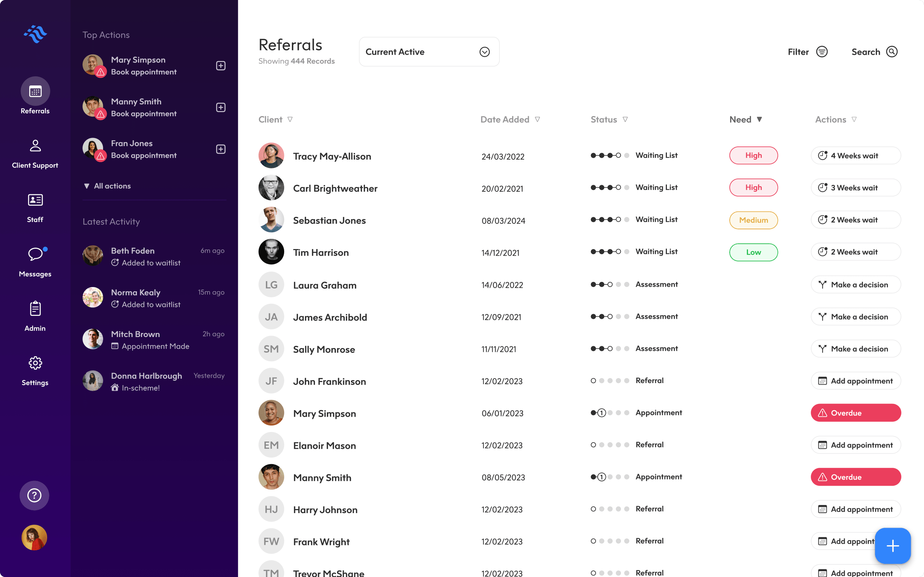Click the help question mark icon

click(34, 495)
